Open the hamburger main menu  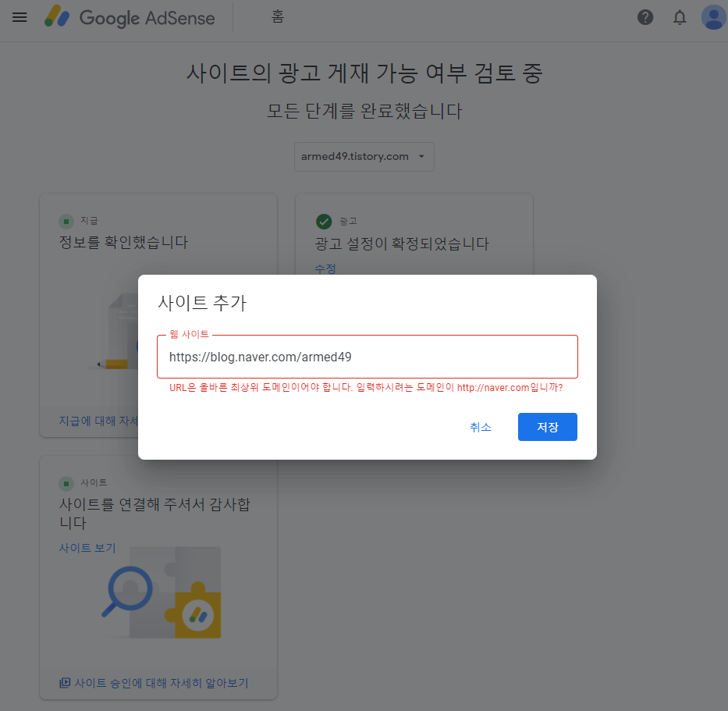point(20,18)
